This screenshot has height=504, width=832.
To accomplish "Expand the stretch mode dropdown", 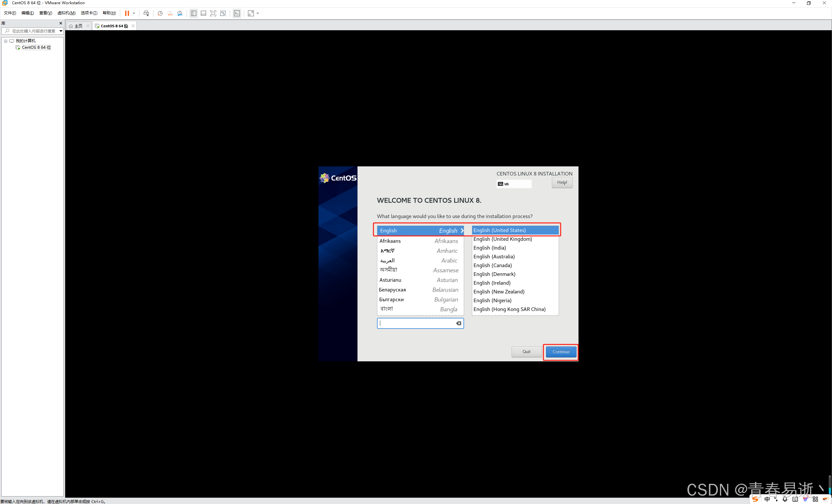I will (258, 14).
